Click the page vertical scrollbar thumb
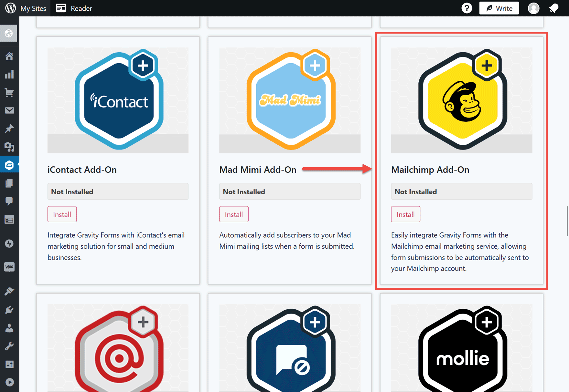 [x=567, y=222]
